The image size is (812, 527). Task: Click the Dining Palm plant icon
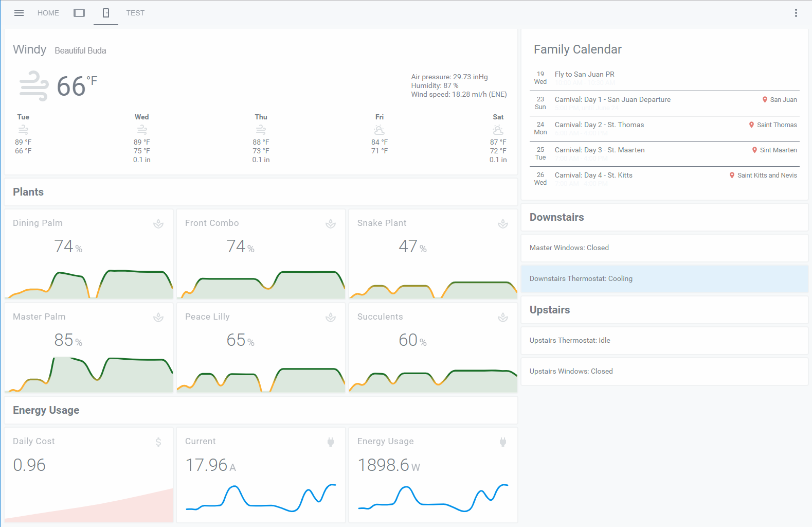pyautogui.click(x=158, y=224)
